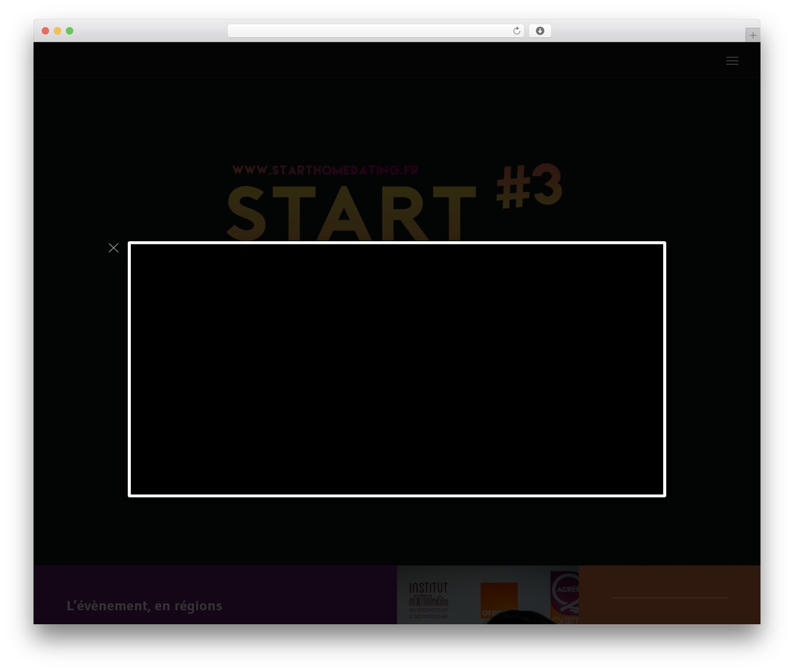This screenshot has height=672, width=794.
Task: Add a new browser tab
Action: pyautogui.click(x=752, y=35)
